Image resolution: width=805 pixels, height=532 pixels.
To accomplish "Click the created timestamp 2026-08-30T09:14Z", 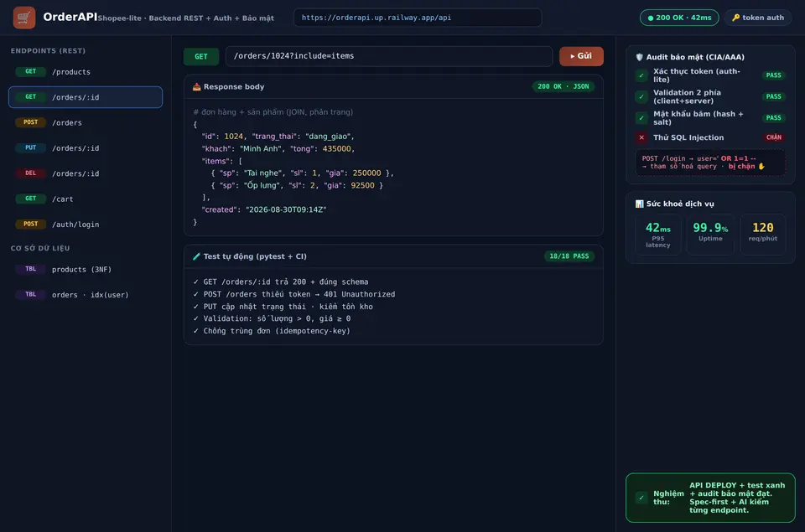I will pyautogui.click(x=286, y=209).
